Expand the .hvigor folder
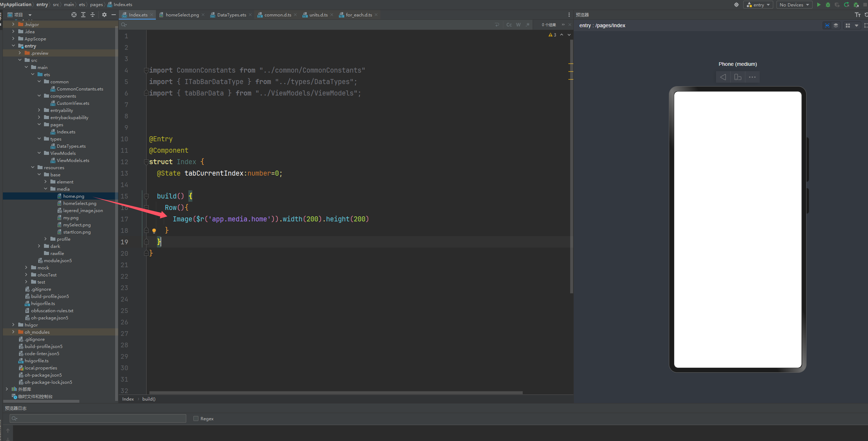The image size is (868, 441). 13,24
